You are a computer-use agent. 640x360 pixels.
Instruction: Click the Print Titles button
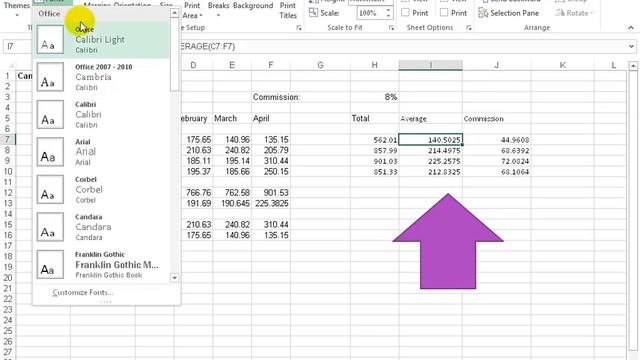[x=288, y=10]
